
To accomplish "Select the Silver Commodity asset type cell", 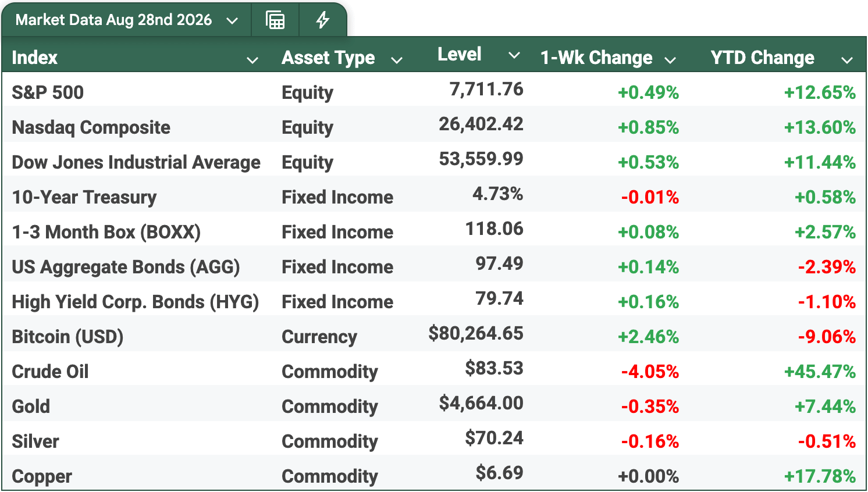I will click(330, 441).
